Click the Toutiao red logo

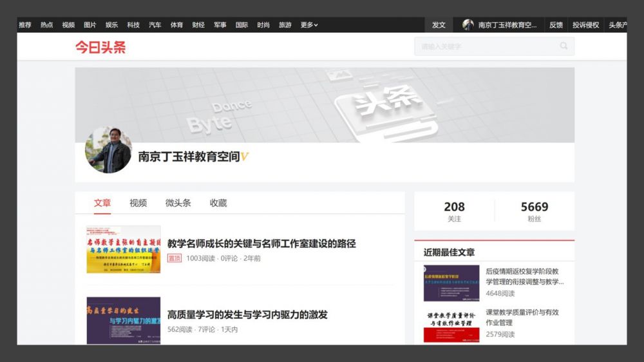100,47
